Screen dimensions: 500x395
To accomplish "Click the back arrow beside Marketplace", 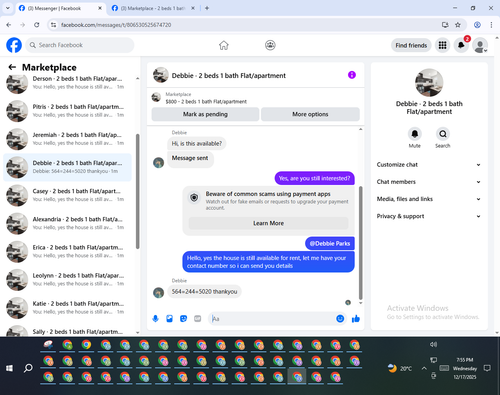I will 12,67.
